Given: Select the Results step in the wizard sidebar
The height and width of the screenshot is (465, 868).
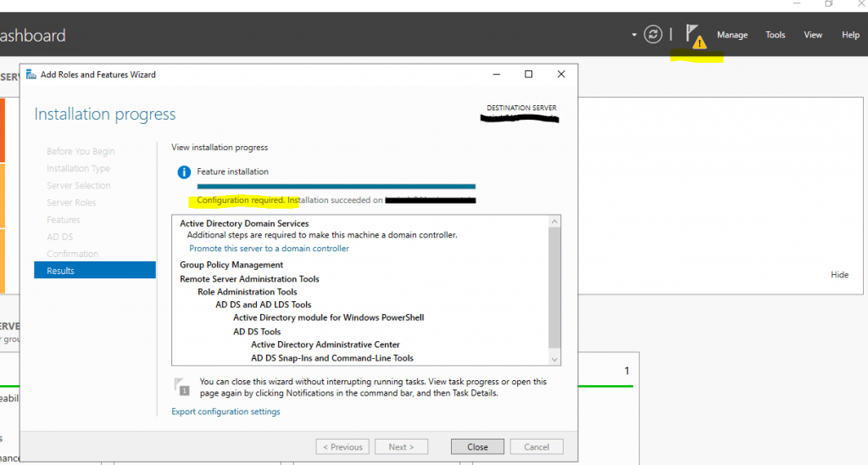Looking at the screenshot, I should 95,271.
